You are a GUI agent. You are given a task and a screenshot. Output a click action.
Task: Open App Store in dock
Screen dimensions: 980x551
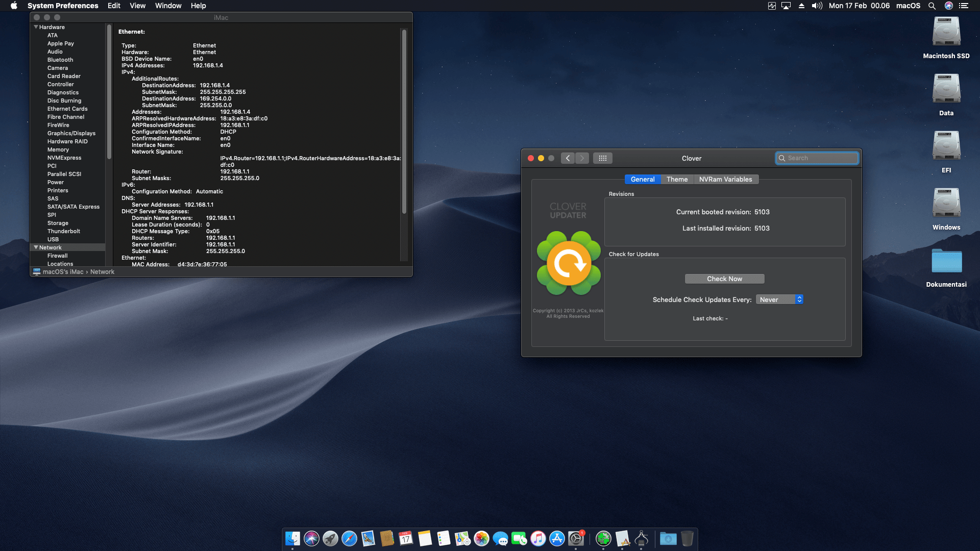click(x=557, y=538)
